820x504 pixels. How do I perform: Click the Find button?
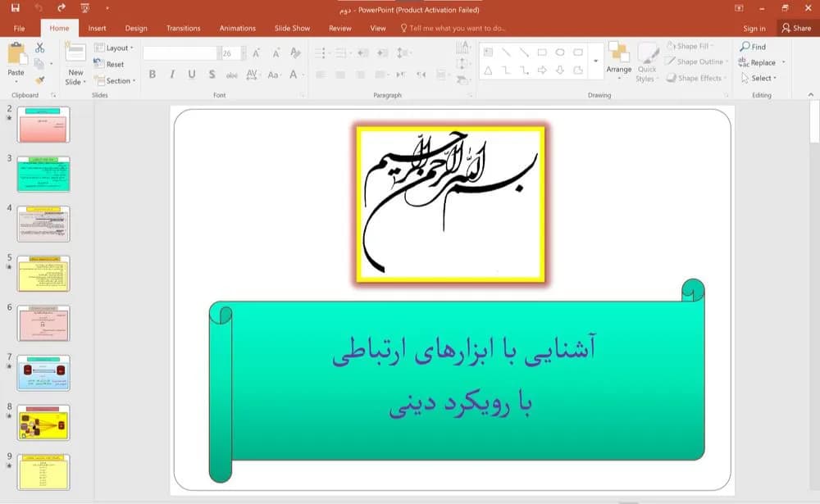(753, 47)
